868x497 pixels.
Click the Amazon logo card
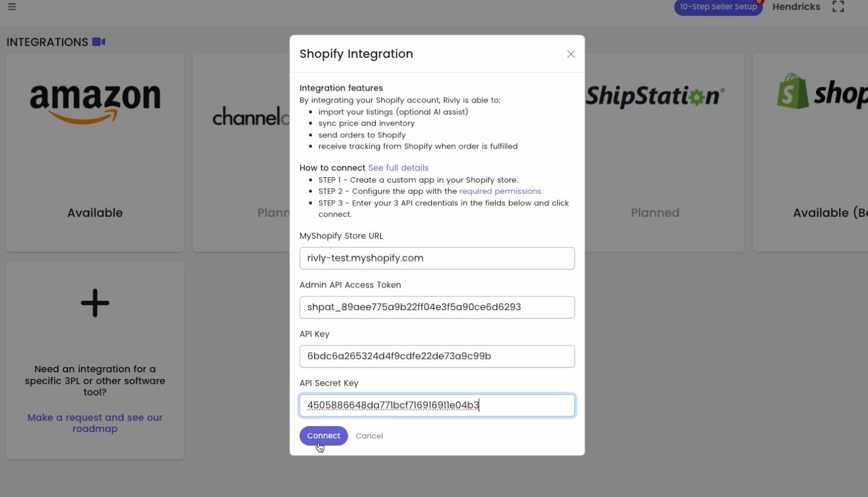95,153
